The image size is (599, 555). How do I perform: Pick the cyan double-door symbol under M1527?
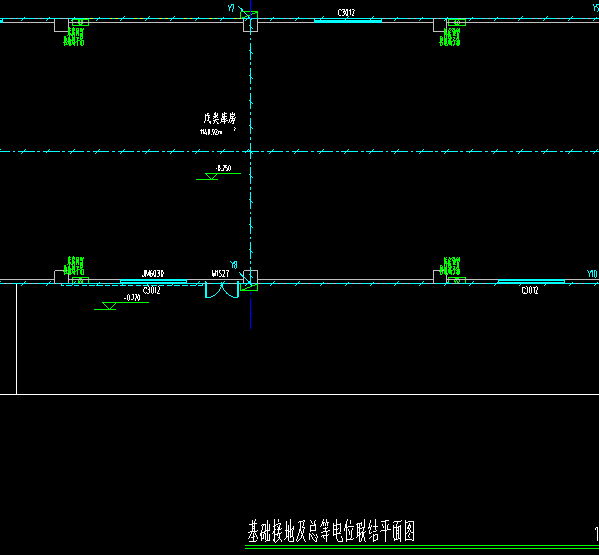click(x=222, y=290)
